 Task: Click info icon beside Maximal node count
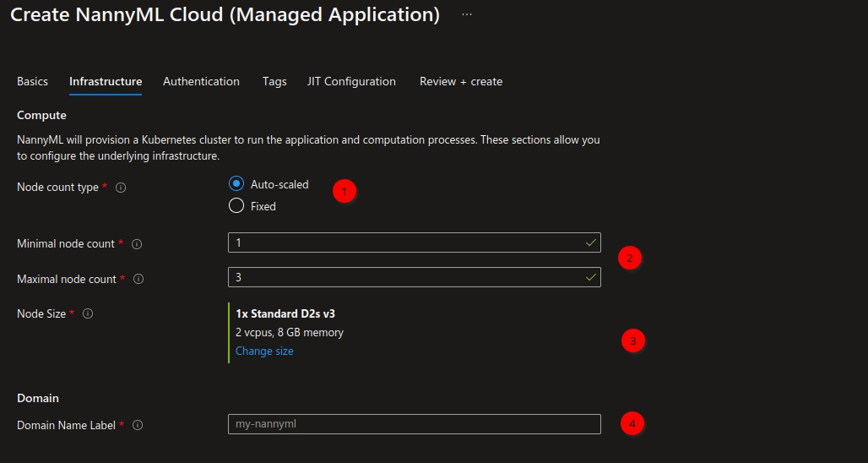point(138,279)
